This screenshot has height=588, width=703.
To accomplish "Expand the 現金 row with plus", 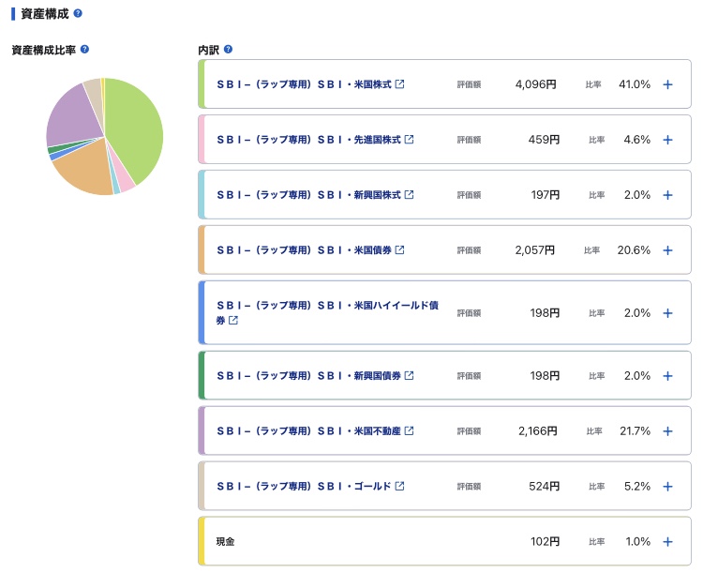I will 667,541.
